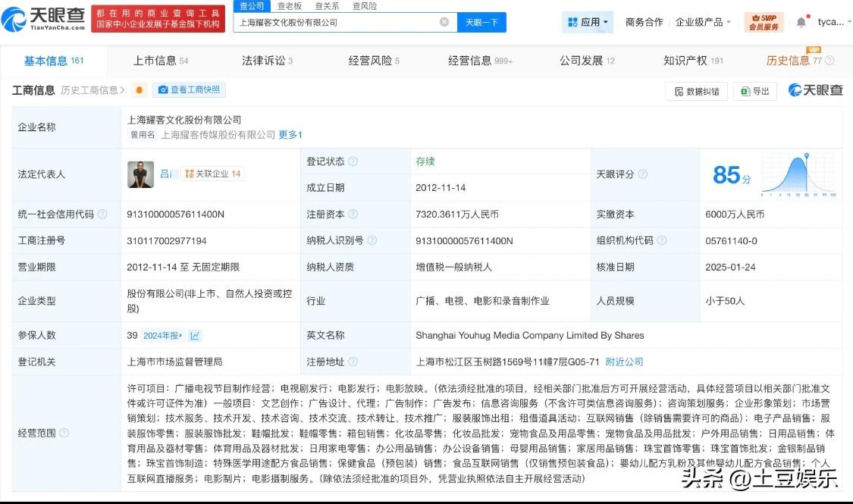This screenshot has width=853, height=504.
Task: Open the insured headcount trend chart icon
Action: click(x=195, y=336)
